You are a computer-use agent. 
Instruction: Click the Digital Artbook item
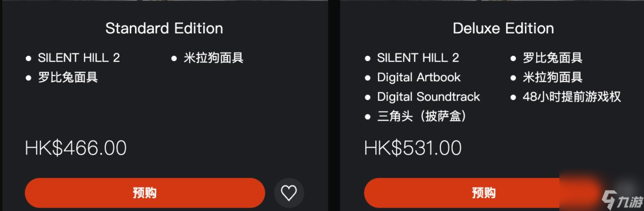(x=419, y=77)
